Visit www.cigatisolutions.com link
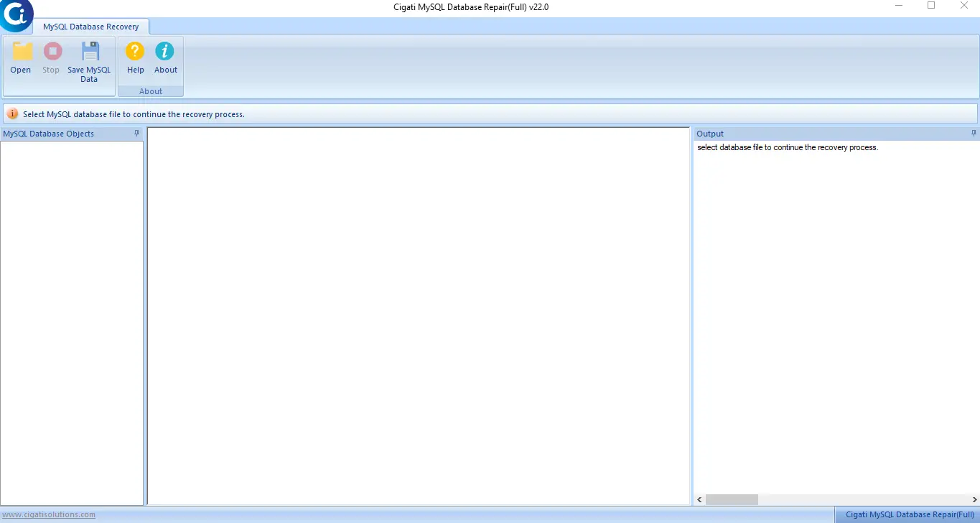The height and width of the screenshot is (523, 980). click(49, 514)
